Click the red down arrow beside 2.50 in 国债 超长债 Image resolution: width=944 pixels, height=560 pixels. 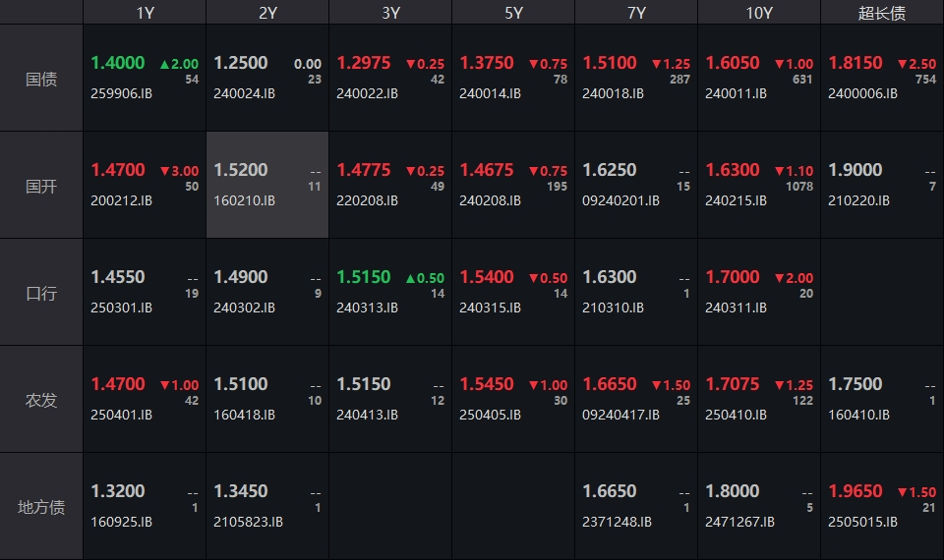click(902, 64)
